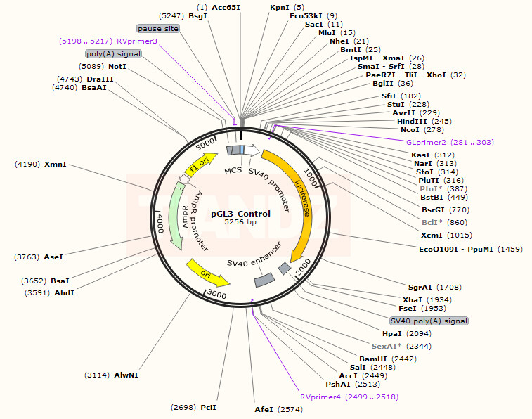The width and height of the screenshot is (532, 419).
Task: Click the XmnI enzyme label
Action: tap(55, 164)
